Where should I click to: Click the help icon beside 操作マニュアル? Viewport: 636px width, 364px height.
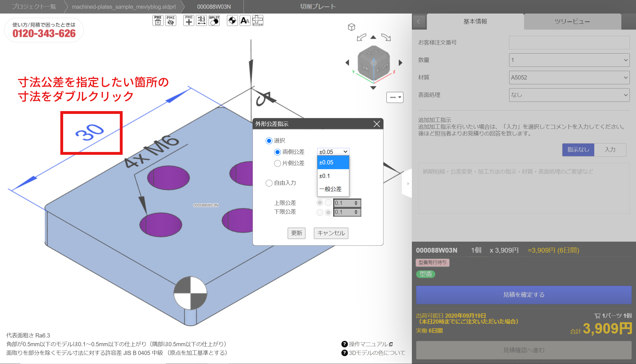pos(344,344)
